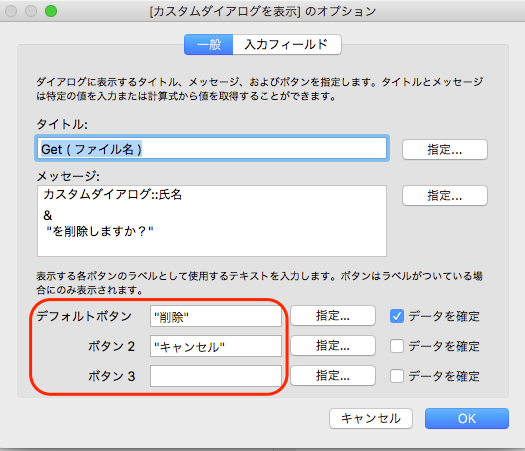The width and height of the screenshot is (525, 451).
Task: Uncheck データを確定 for the default button
Action: [397, 316]
